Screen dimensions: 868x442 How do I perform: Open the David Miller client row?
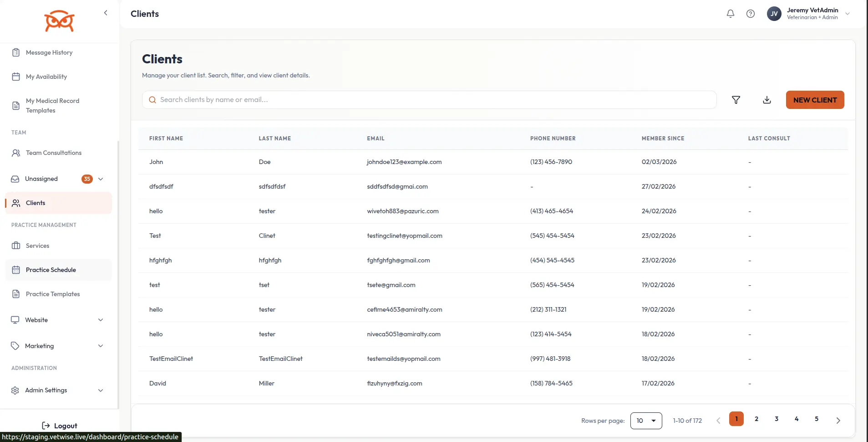tap(493, 383)
